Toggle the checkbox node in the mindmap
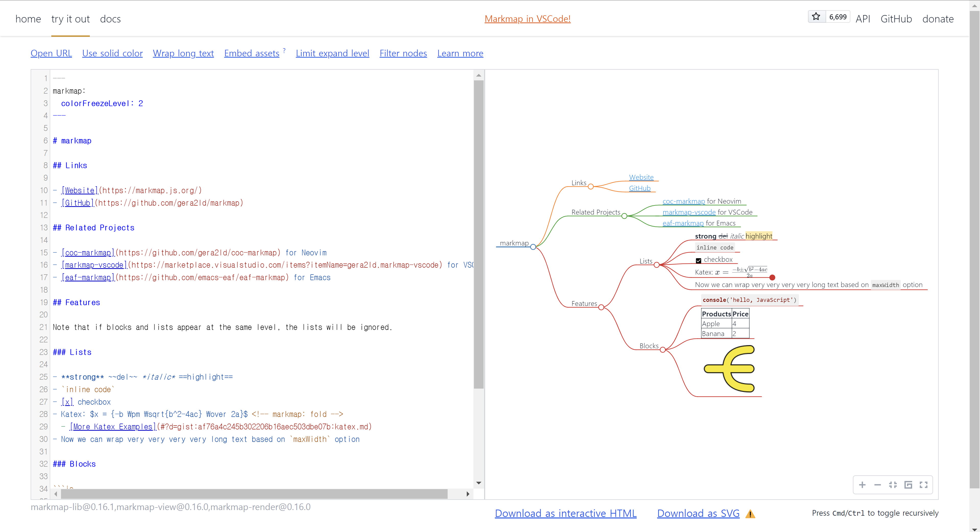The height and width of the screenshot is (532, 980). pos(699,261)
